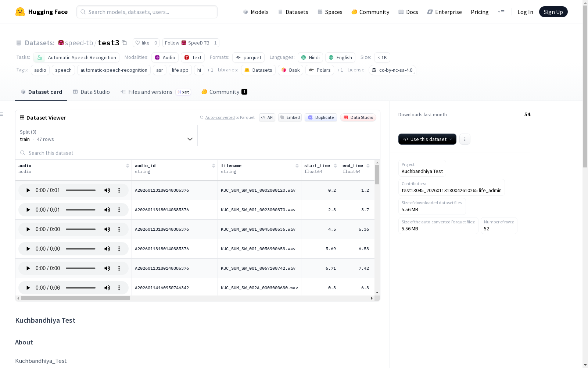Mute audio in KUC_SUM_SW_001_0045000536.wav row

point(107,229)
